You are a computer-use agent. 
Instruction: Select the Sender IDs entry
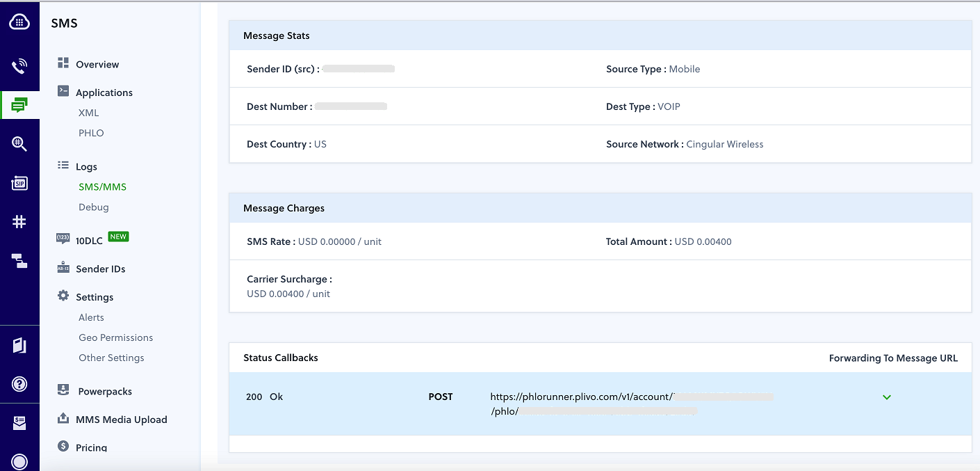tap(101, 268)
